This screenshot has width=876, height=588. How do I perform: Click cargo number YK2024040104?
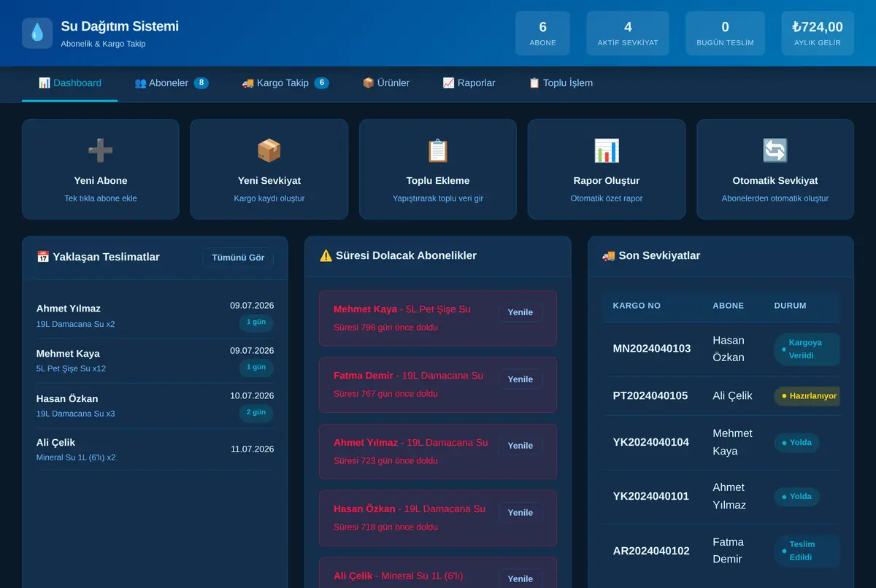pyautogui.click(x=651, y=442)
